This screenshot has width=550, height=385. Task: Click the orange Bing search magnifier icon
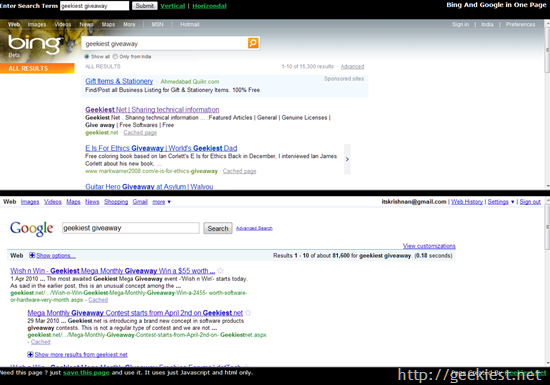point(253,43)
